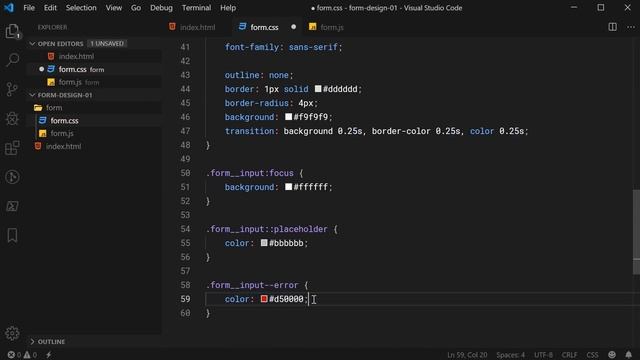Open the File menu

coord(29,8)
